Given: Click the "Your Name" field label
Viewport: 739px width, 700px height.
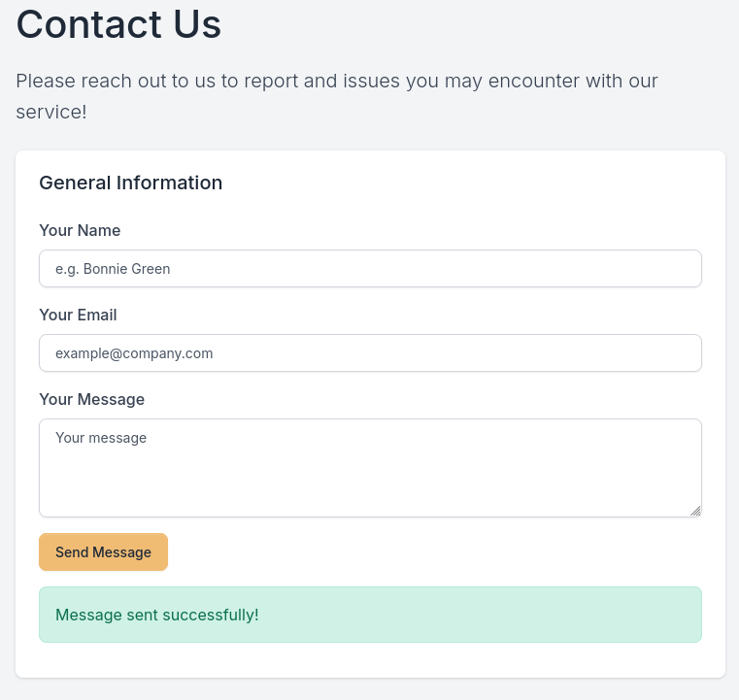Looking at the screenshot, I should click(80, 230).
